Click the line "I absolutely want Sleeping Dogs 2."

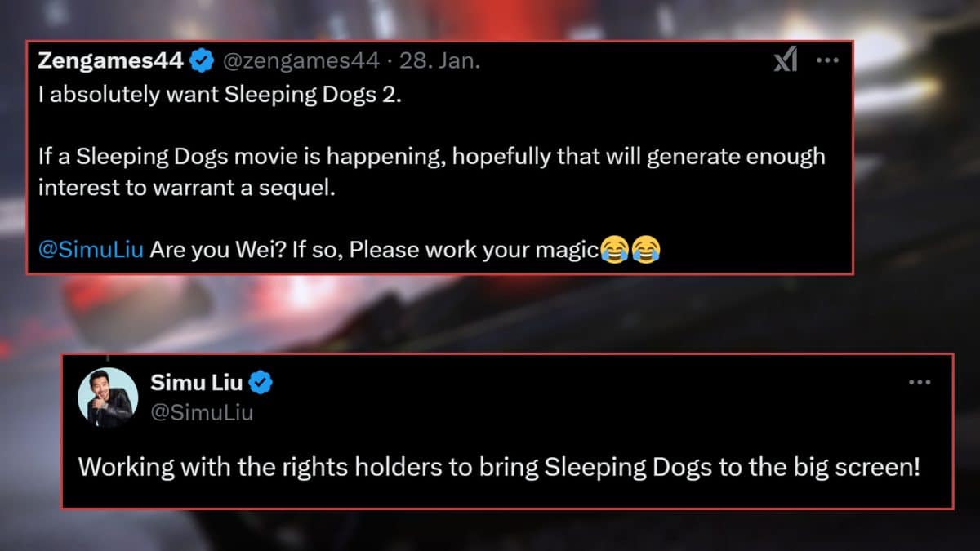click(x=220, y=94)
